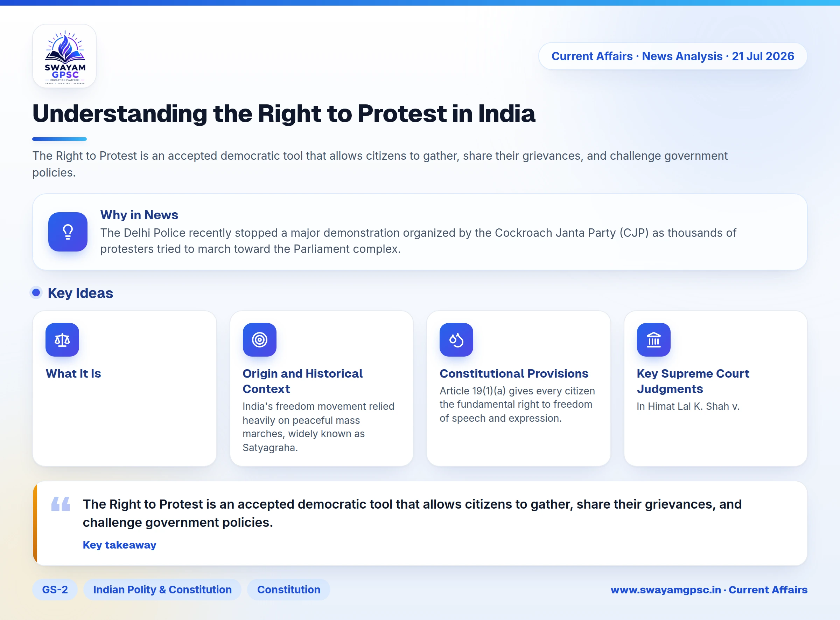Select the Indian Polity & Constitution tag
The height and width of the screenshot is (620, 840).
(162, 590)
